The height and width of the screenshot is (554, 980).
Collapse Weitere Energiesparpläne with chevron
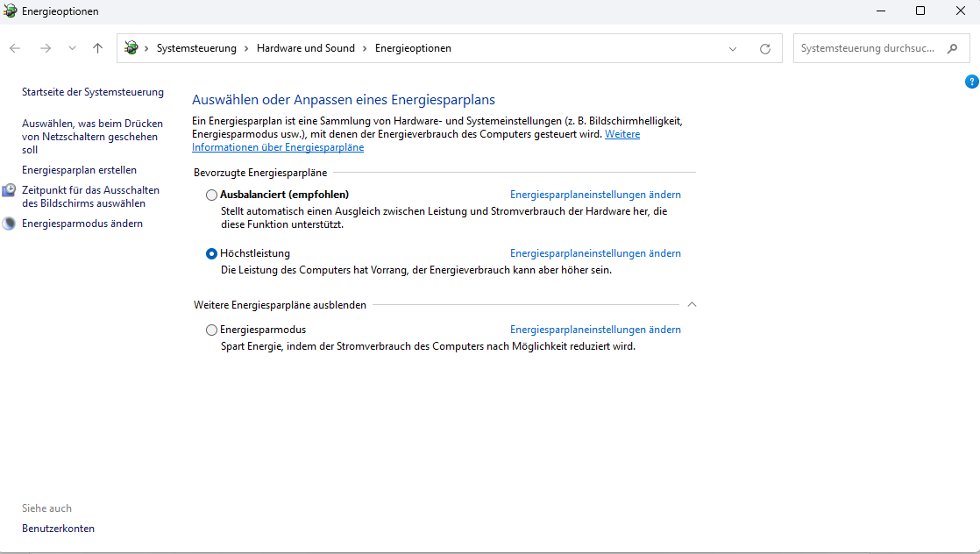tap(692, 304)
